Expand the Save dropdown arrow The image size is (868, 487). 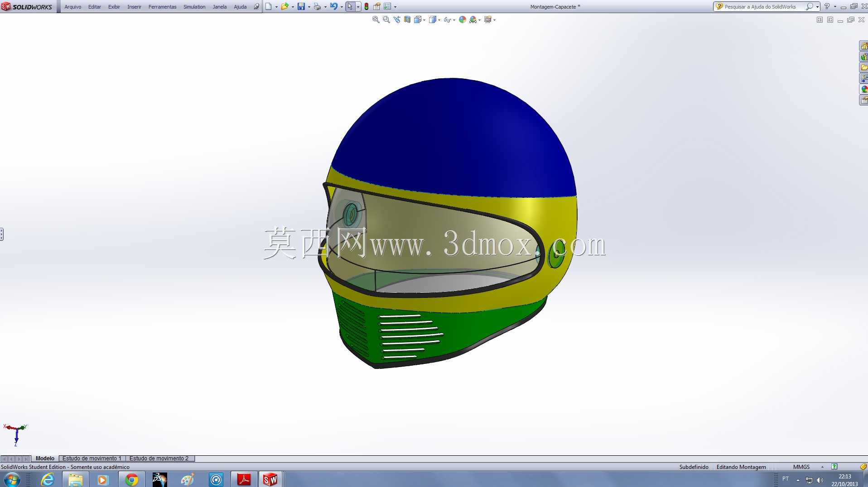(309, 7)
